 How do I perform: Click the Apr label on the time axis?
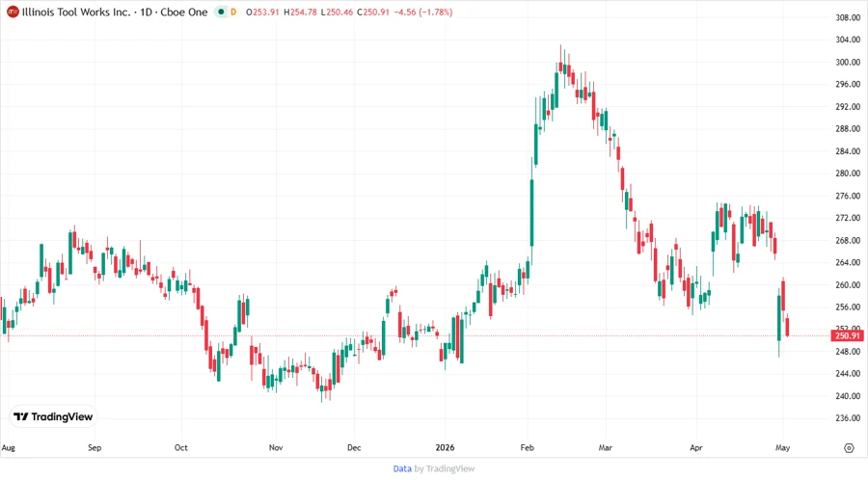[695, 448]
